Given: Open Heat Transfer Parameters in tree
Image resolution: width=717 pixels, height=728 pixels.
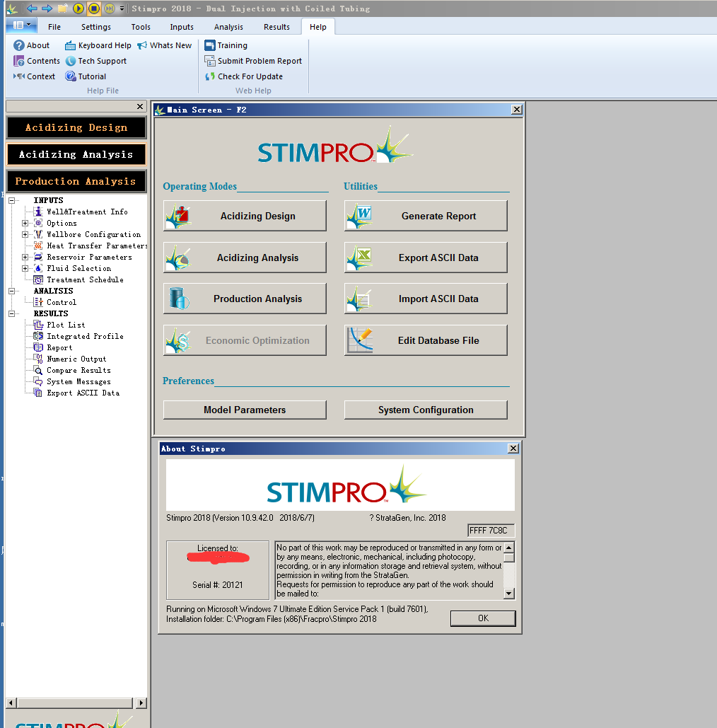Looking at the screenshot, I should (97, 245).
